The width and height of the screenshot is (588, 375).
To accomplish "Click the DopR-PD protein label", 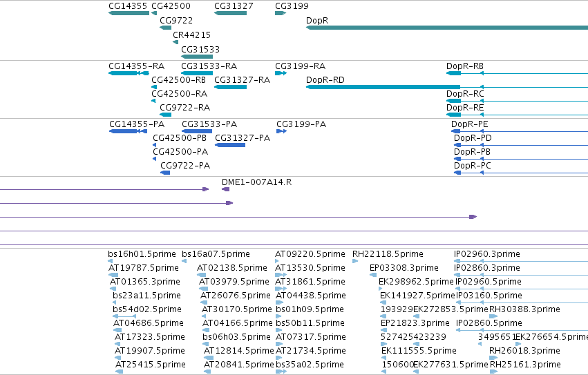I will [x=473, y=138].
